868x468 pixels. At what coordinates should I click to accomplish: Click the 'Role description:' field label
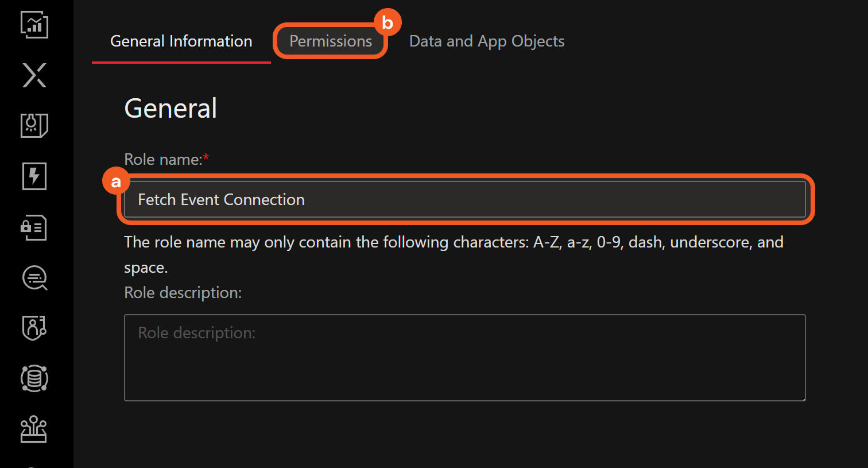pos(183,293)
